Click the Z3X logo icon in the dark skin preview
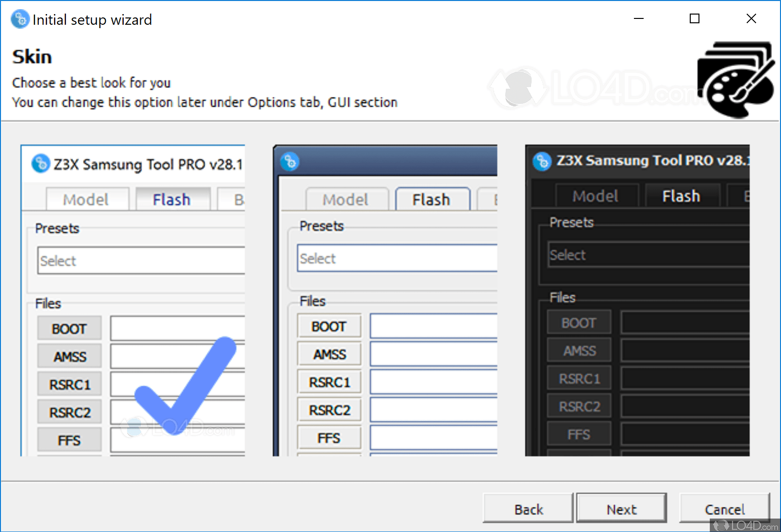The height and width of the screenshot is (532, 781). point(542,161)
